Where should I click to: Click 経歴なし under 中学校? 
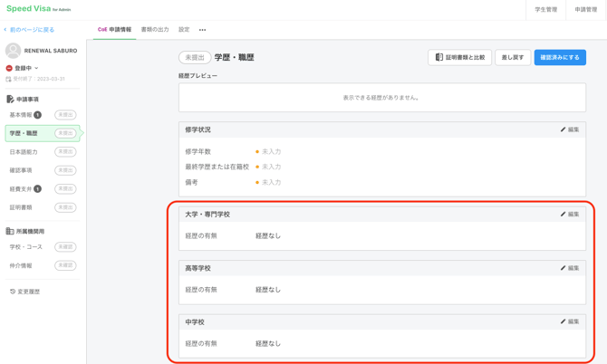tap(268, 343)
